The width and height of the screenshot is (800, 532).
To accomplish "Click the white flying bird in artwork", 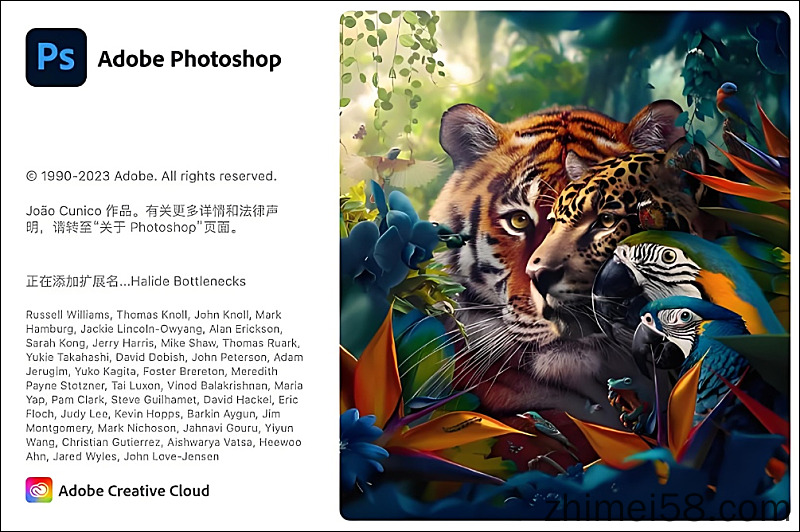I will click(395, 166).
